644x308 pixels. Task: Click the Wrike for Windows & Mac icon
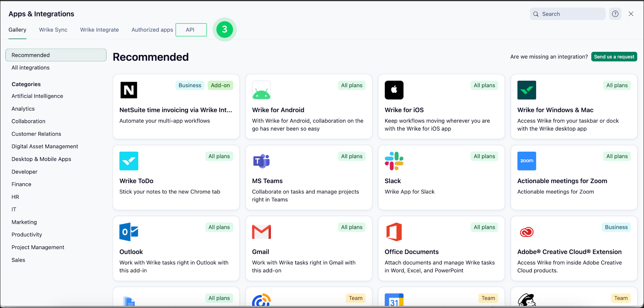(x=527, y=90)
